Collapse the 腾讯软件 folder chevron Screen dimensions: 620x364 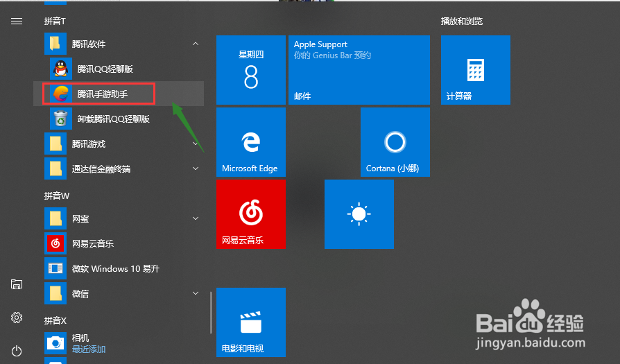pos(196,44)
